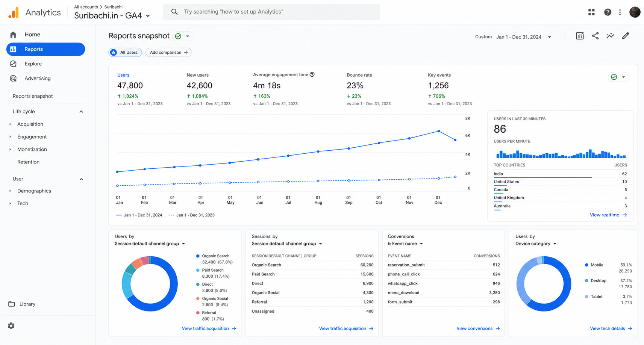Click the edit pencil icon

[x=626, y=36]
